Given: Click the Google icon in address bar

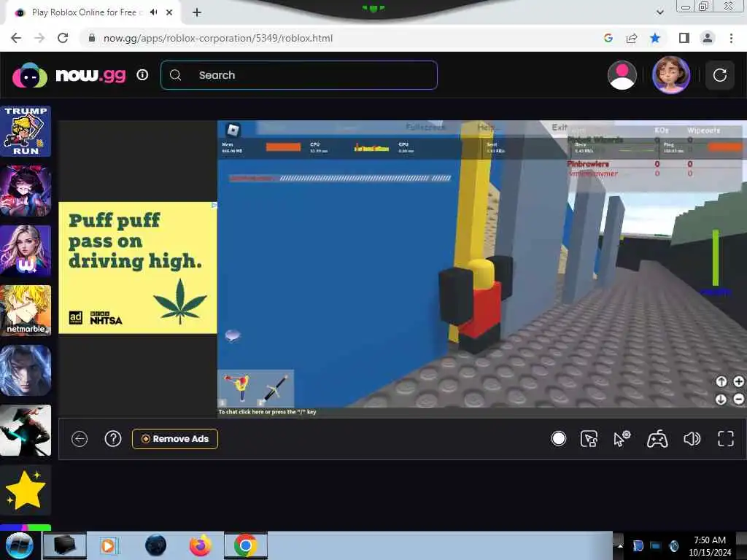Looking at the screenshot, I should [608, 38].
